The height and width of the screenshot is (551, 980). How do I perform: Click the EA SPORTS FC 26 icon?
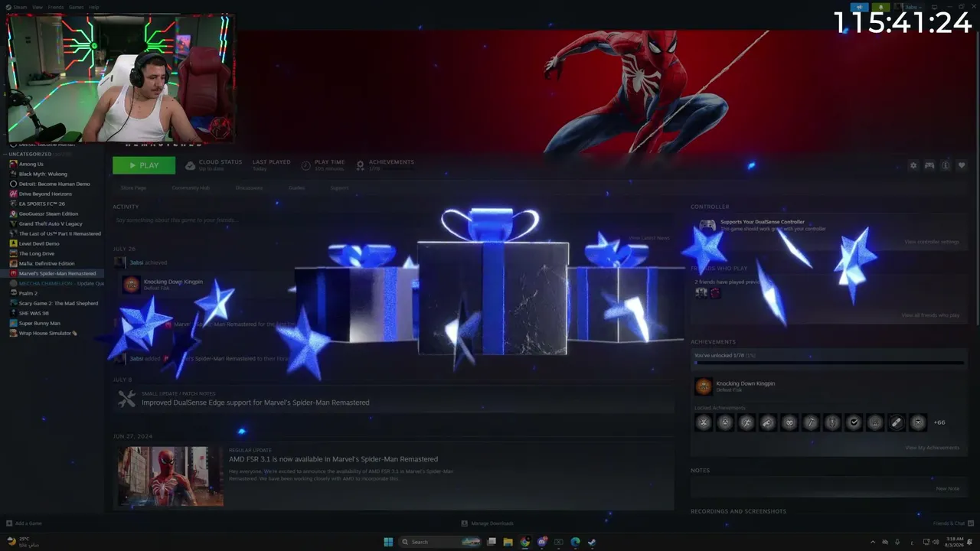click(13, 204)
